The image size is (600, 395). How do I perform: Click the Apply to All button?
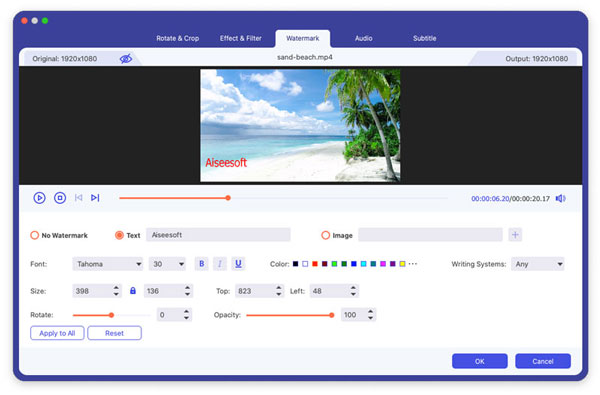coord(57,333)
